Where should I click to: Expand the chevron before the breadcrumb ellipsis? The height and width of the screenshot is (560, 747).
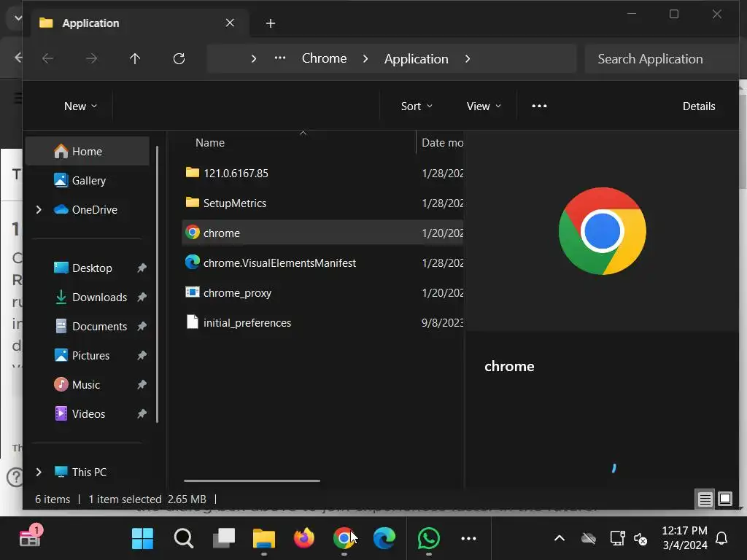(254, 58)
